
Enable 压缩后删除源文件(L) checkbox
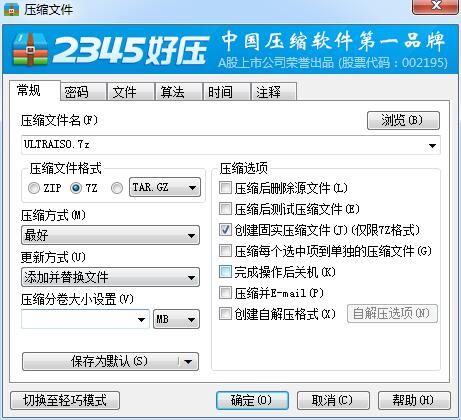point(225,188)
